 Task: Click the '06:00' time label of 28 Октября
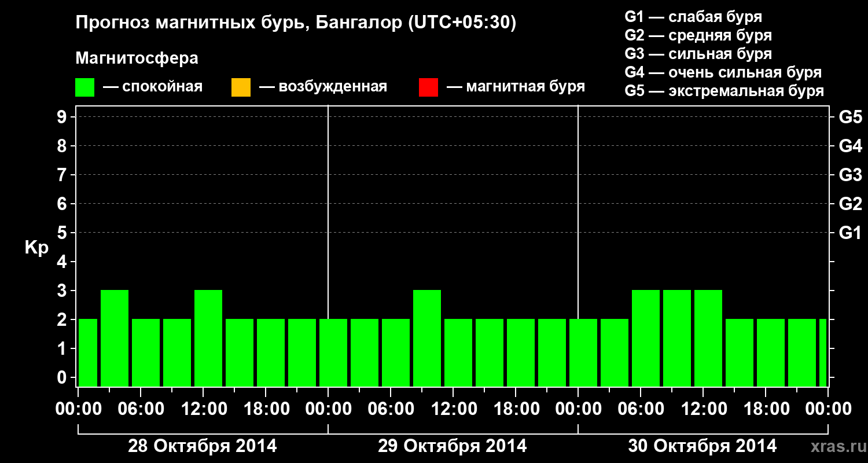tap(141, 409)
